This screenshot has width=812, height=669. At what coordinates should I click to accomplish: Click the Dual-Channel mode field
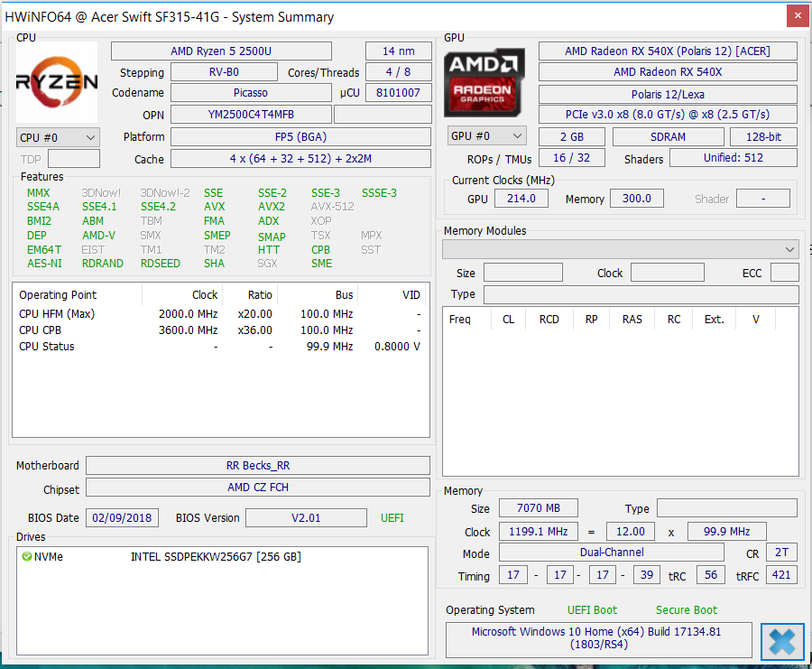[612, 553]
